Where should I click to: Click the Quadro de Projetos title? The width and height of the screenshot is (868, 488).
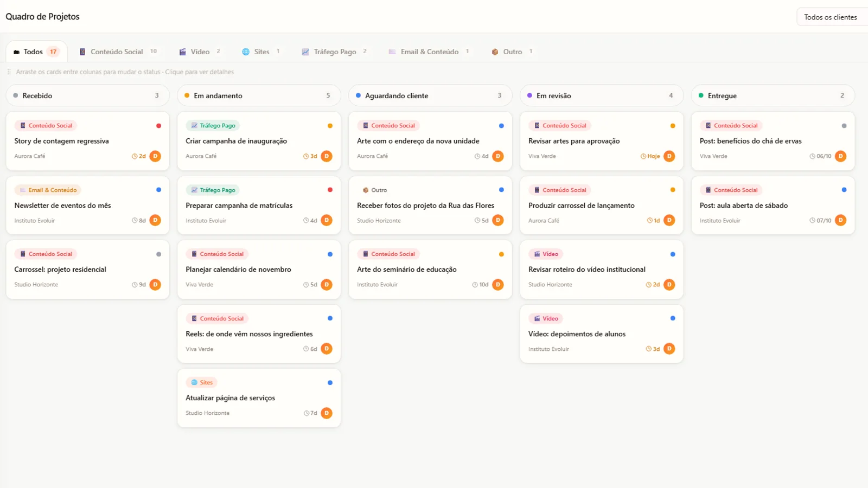click(42, 16)
